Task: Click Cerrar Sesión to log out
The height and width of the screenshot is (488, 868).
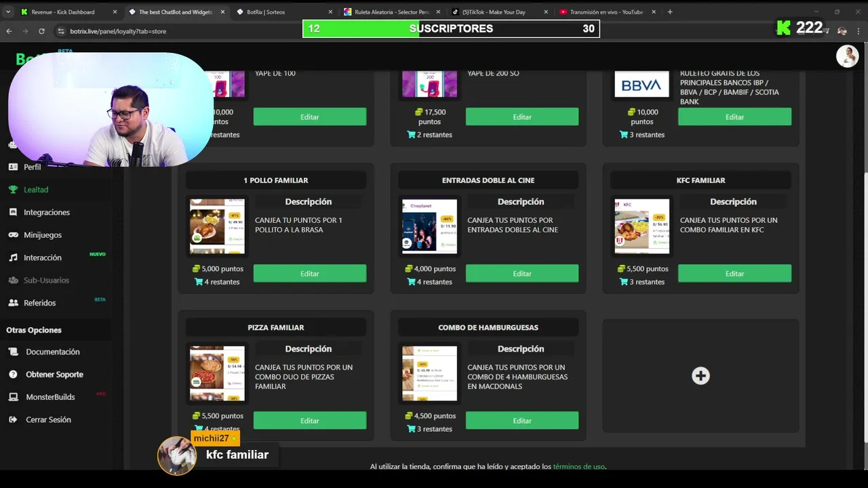Action: point(48,420)
